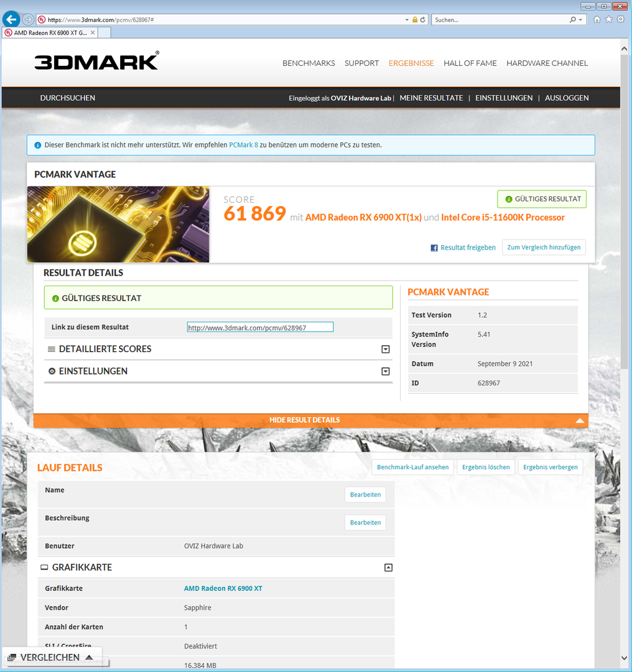Viewport: 632px width, 672px height.
Task: Open browser tools gear icon
Action: (x=620, y=19)
